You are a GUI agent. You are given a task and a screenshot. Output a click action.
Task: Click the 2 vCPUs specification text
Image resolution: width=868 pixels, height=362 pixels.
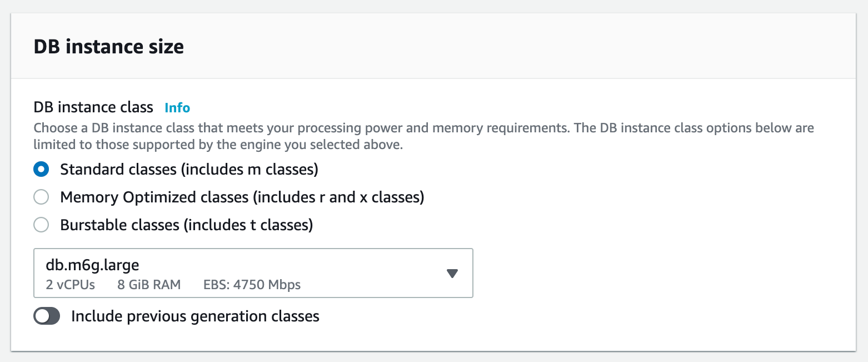[69, 285]
